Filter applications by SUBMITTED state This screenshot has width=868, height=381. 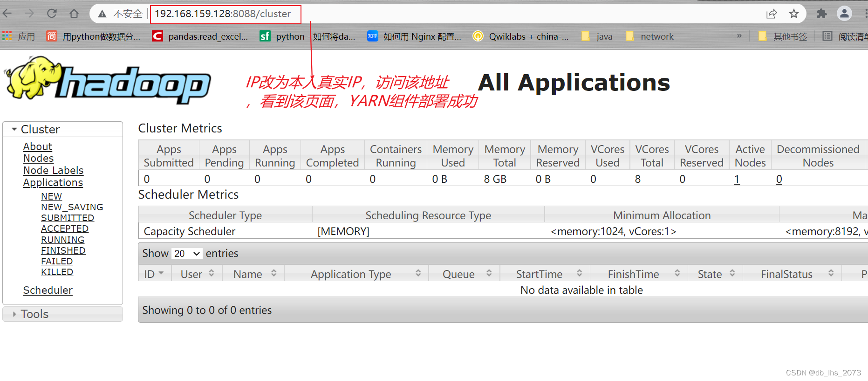(68, 218)
